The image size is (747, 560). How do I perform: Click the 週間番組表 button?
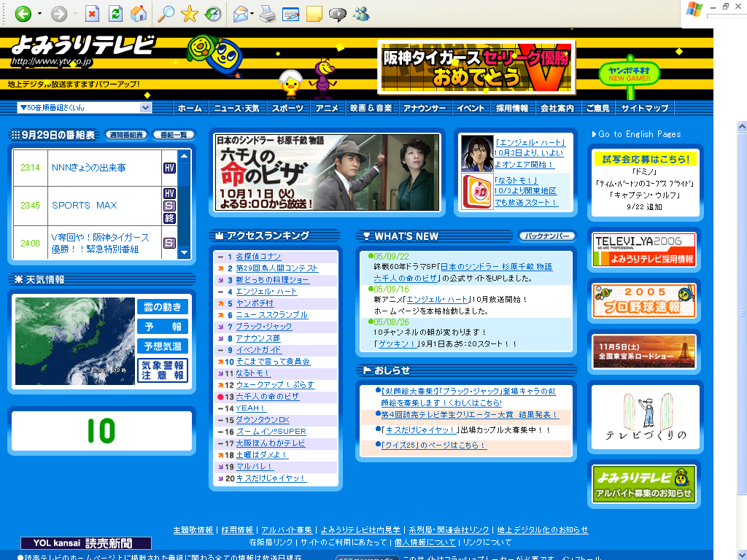(x=126, y=135)
